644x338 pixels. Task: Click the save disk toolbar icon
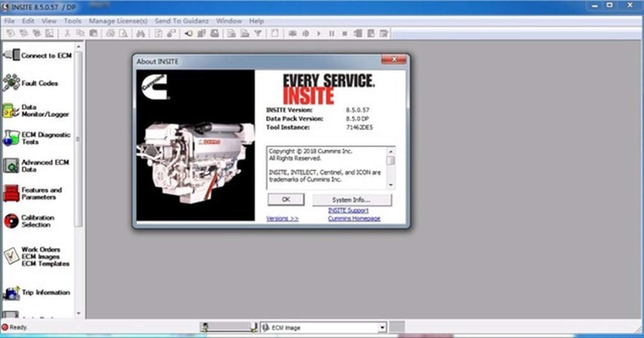[x=215, y=33]
